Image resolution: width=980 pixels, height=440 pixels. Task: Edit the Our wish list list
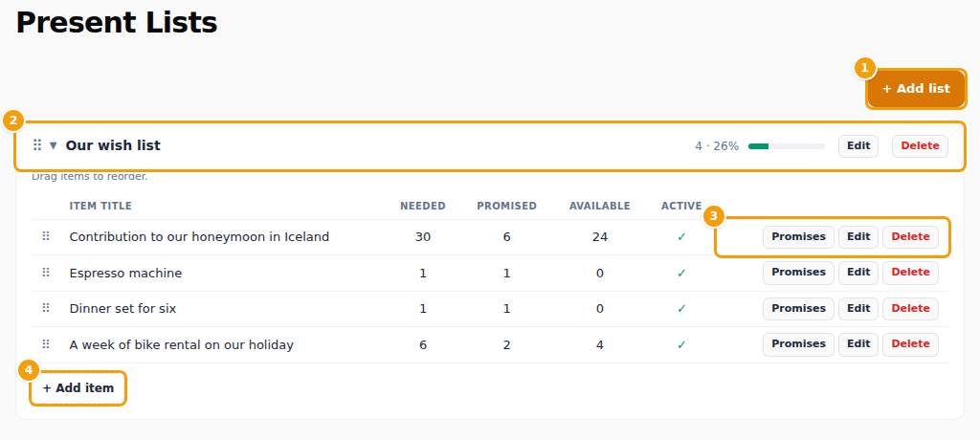(x=858, y=146)
